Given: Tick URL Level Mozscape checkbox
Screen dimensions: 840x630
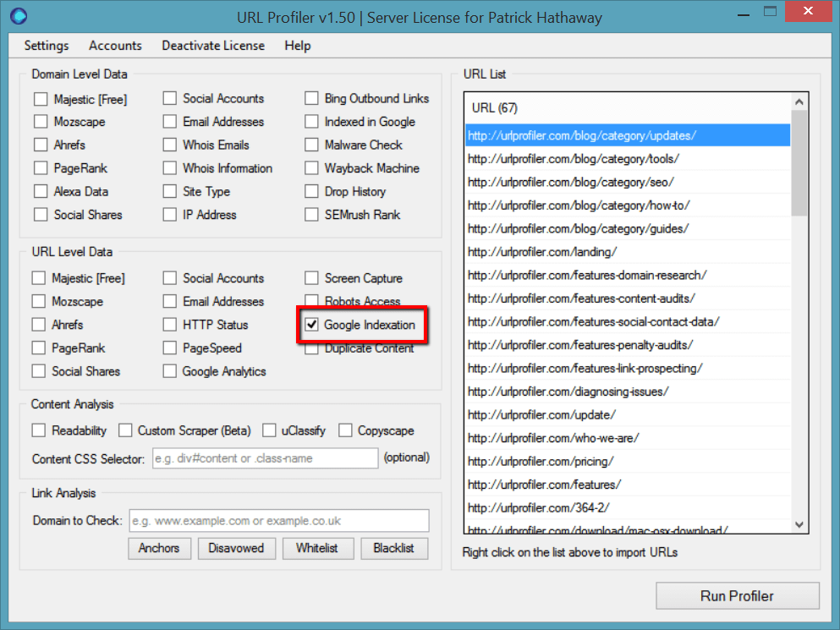Looking at the screenshot, I should (x=39, y=301).
